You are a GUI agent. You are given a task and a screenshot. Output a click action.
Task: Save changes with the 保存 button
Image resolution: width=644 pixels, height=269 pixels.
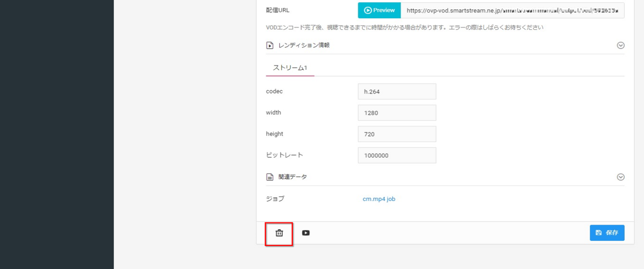(607, 232)
